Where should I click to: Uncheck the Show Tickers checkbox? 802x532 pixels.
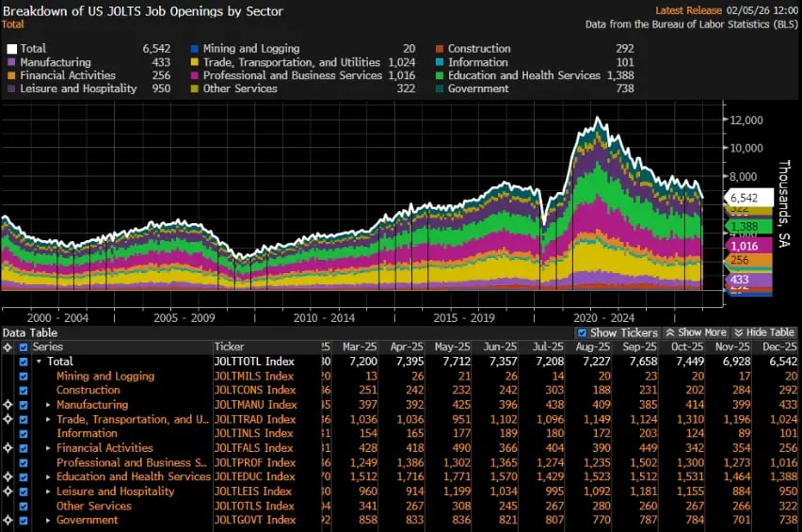coord(582,333)
